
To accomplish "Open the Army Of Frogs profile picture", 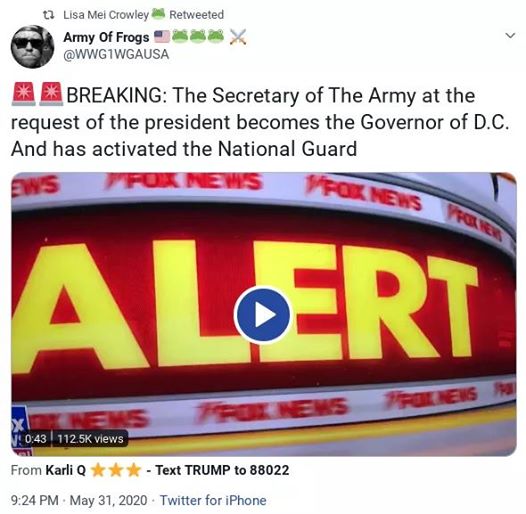I will click(x=32, y=46).
